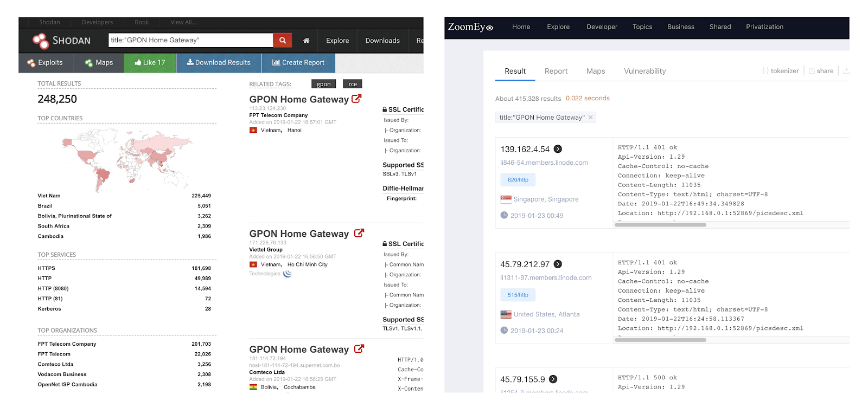This screenshot has height=414, width=868.
Task: Click Book in Shodan top bar
Action: pyautogui.click(x=142, y=22)
